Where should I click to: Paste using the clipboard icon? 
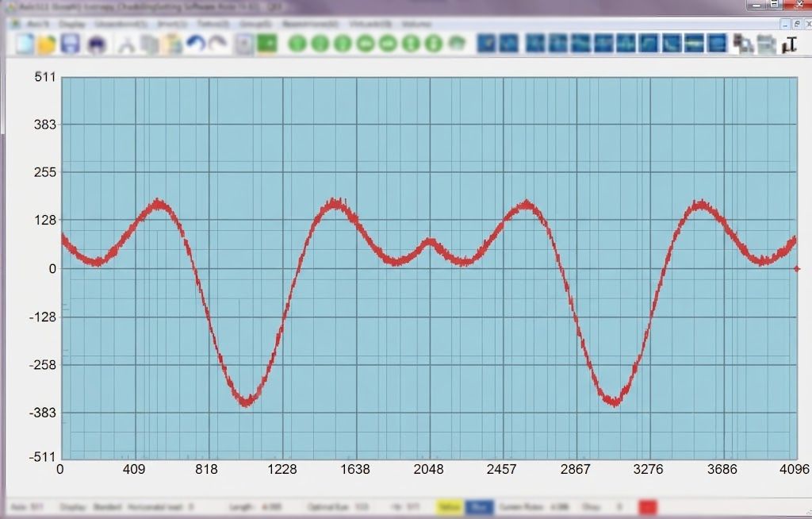click(x=172, y=44)
